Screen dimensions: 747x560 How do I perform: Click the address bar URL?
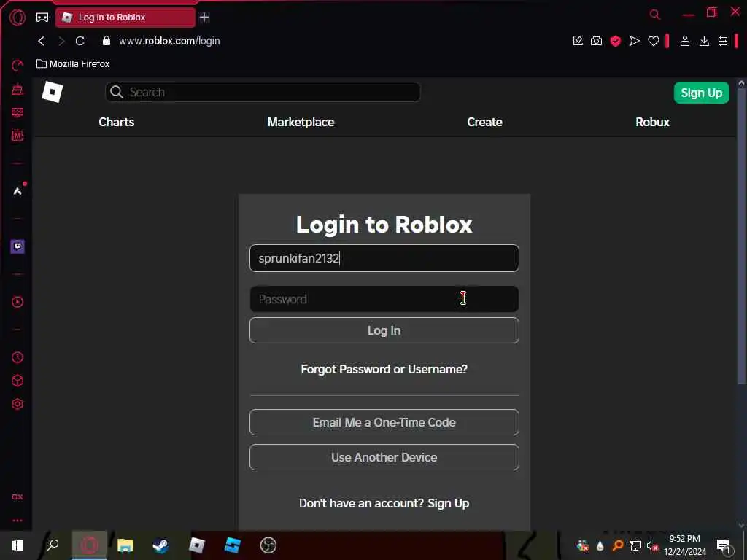coord(169,41)
